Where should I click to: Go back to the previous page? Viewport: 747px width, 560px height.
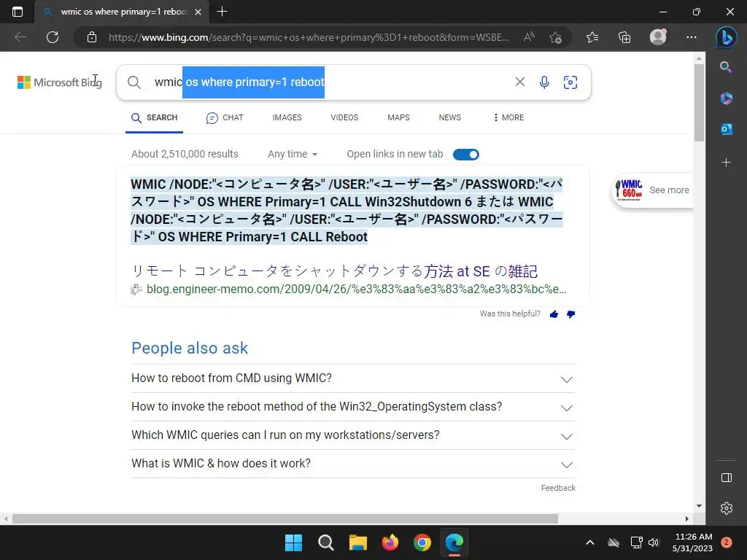tap(20, 37)
